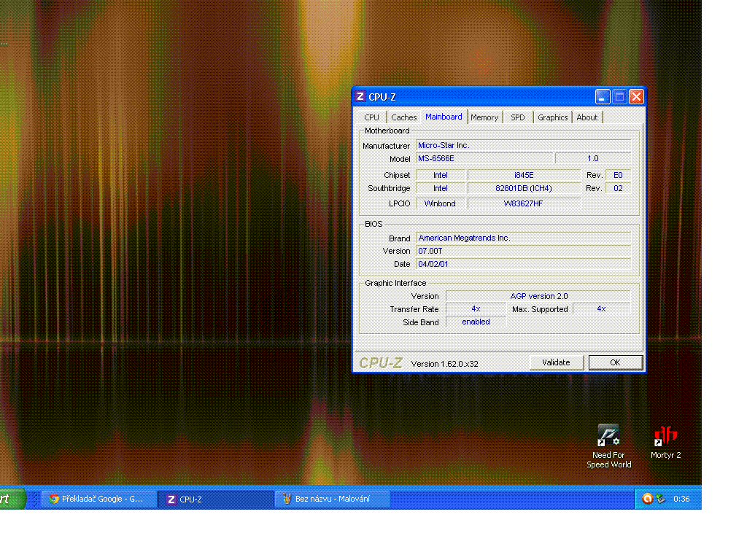Show the About tab
Image resolution: width=747 pixels, height=560 pixels.
click(587, 117)
